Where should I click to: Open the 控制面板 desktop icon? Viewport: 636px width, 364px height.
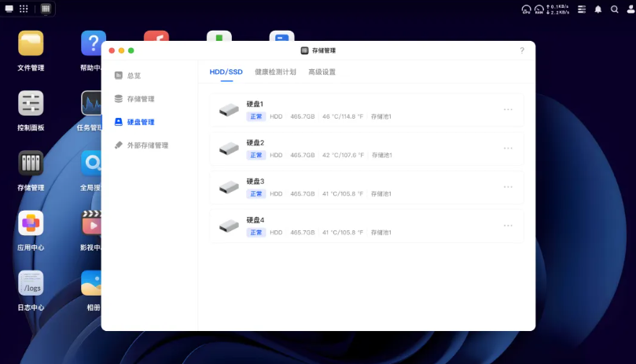point(31,103)
